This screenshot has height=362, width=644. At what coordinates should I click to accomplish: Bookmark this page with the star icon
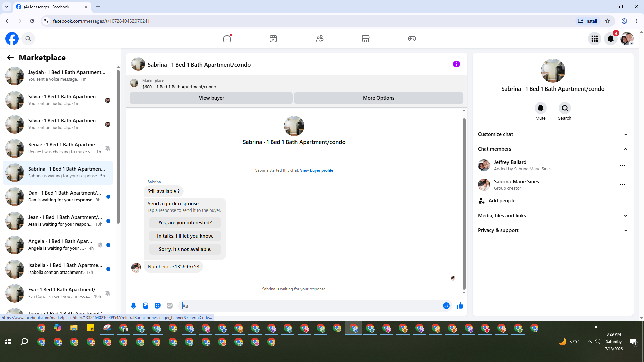pyautogui.click(x=607, y=21)
